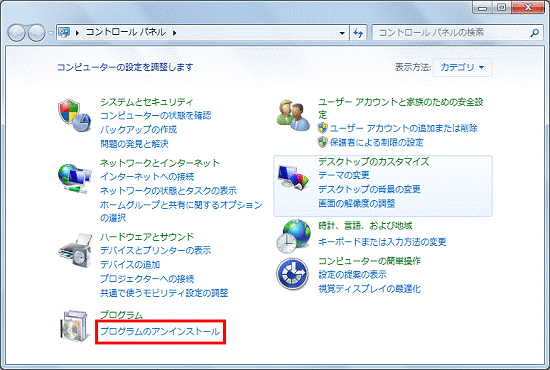Open the System and Security shield icon

(74, 115)
